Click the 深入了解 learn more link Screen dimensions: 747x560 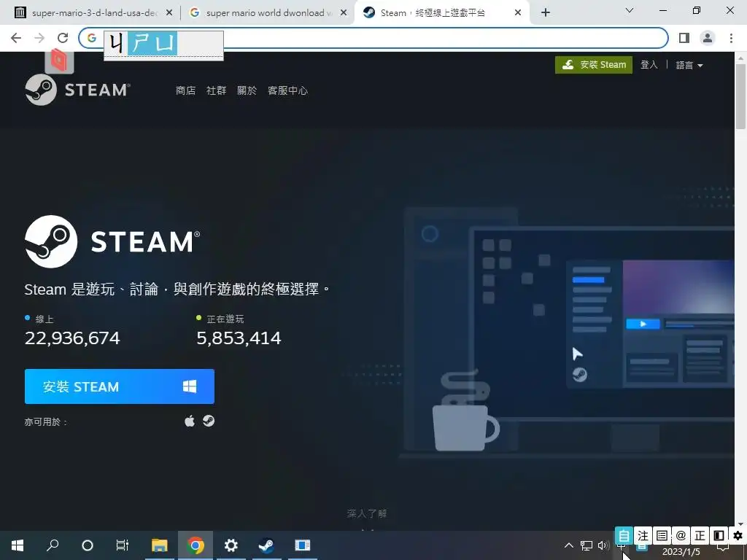pos(367,513)
